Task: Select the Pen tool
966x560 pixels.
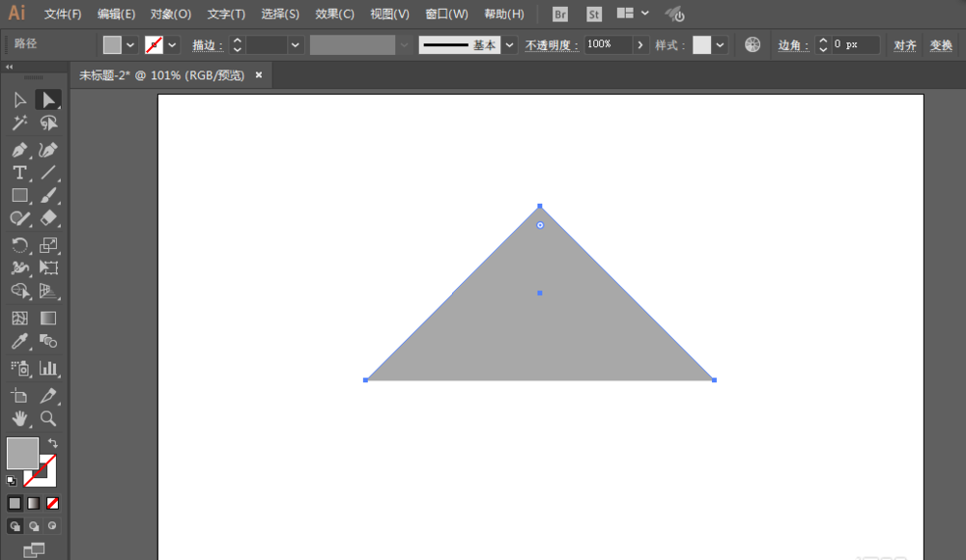Action: point(19,150)
